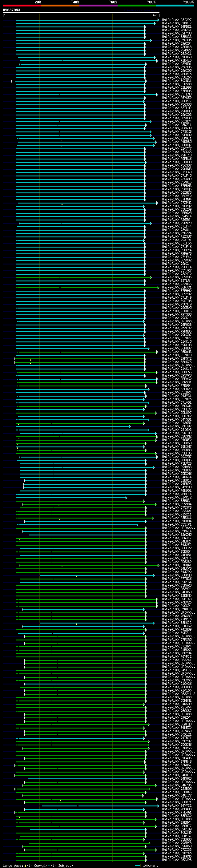Click the cyan alignment bar for UniRef100_Q4TBZ1
The height and width of the screenshot is (868, 197).
pyautogui.click(x=80, y=738)
